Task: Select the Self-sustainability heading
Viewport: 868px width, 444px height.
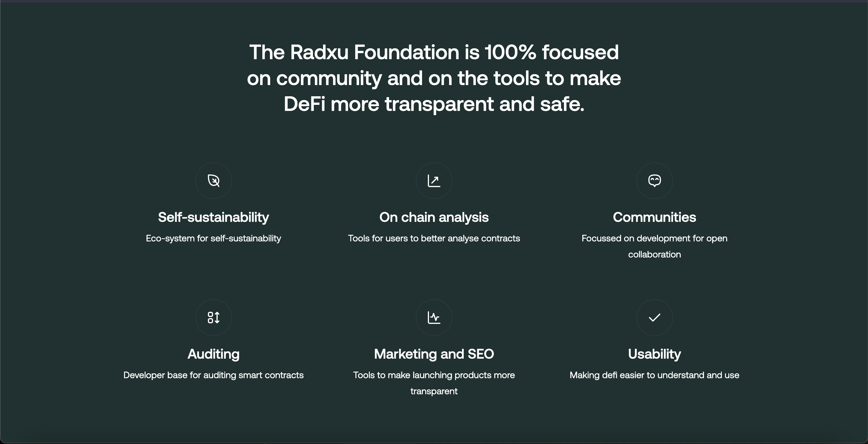Action: coord(213,218)
